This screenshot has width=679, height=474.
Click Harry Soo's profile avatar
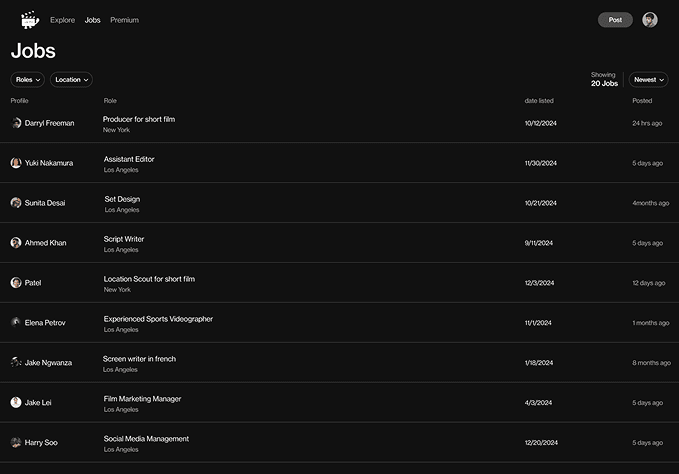[x=16, y=442]
